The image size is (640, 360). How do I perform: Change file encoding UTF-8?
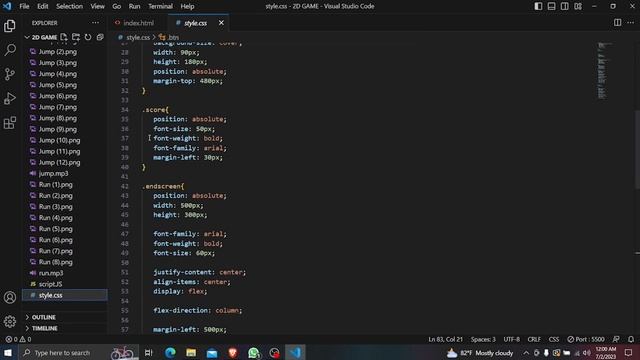pos(511,339)
